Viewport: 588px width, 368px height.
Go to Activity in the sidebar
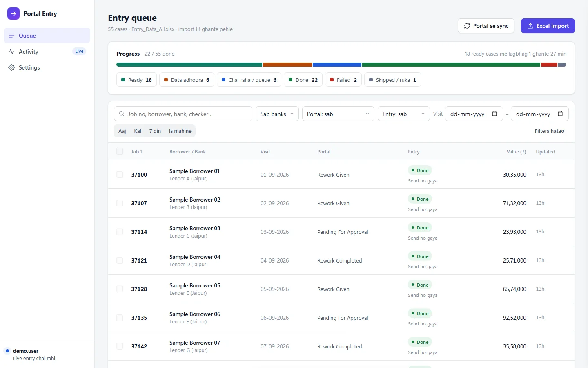(x=47, y=52)
